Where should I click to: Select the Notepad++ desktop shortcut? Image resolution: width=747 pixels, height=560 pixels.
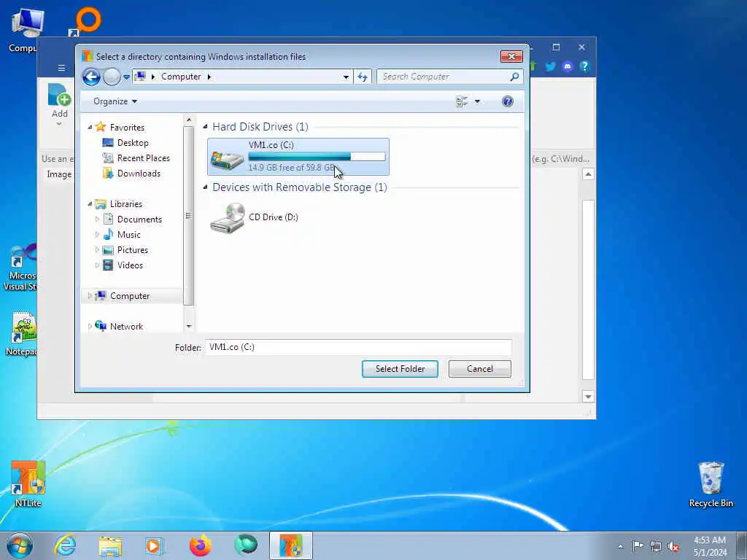tap(21, 334)
